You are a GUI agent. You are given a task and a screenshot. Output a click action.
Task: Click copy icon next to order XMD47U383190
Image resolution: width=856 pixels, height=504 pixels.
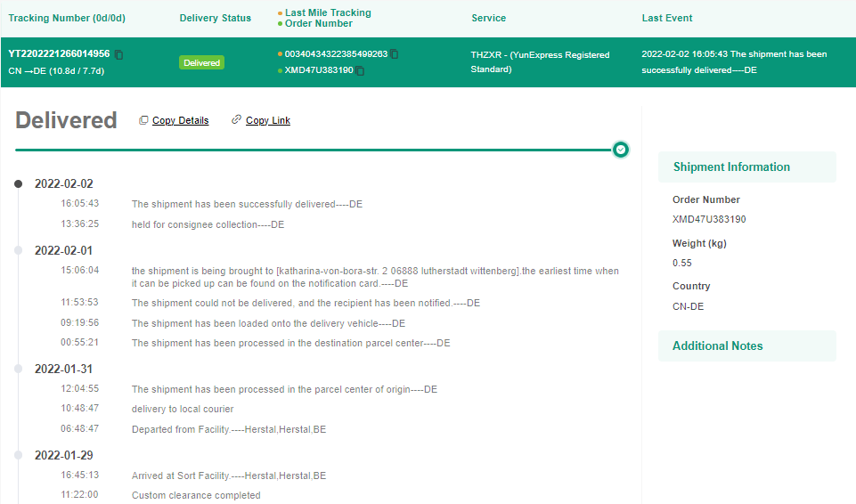tap(361, 70)
